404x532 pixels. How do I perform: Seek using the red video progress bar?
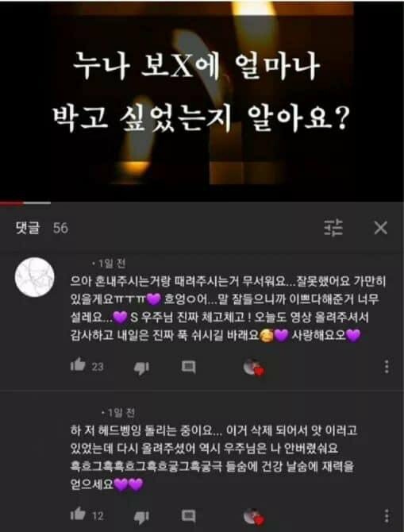25,203
